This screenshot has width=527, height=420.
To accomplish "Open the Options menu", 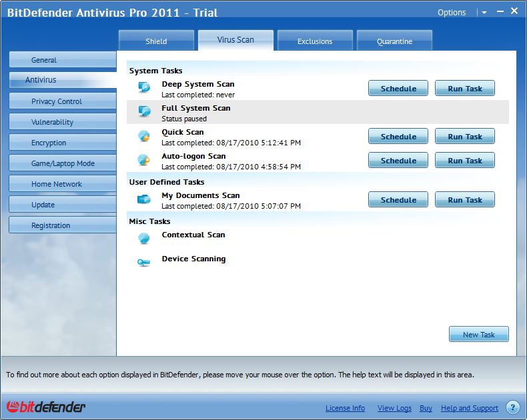I will point(452,13).
